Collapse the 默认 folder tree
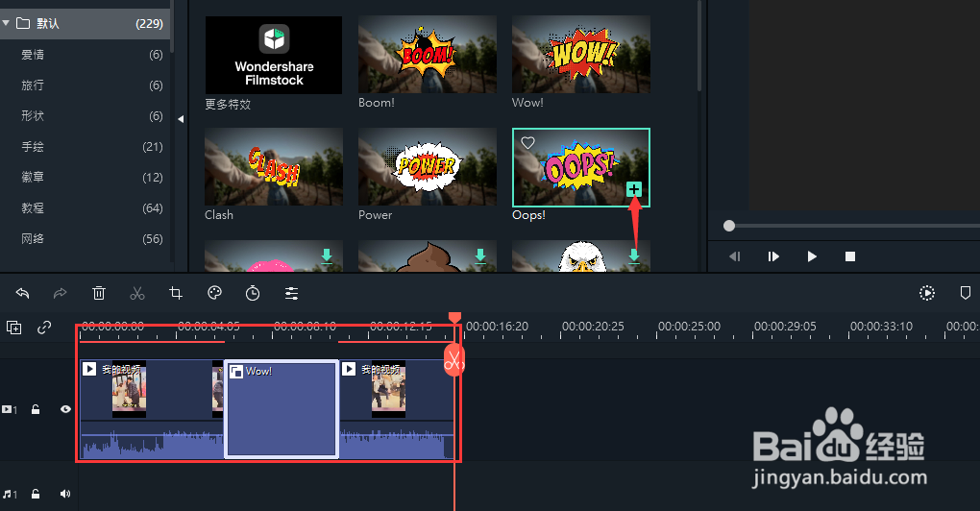Image resolution: width=980 pixels, height=511 pixels. pyautogui.click(x=6, y=23)
